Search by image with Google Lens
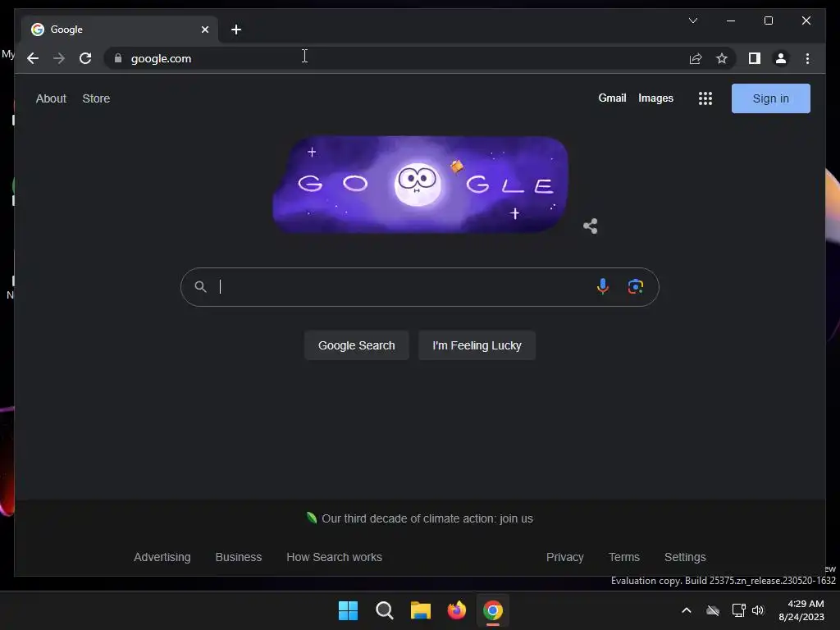The width and height of the screenshot is (840, 630). click(636, 286)
